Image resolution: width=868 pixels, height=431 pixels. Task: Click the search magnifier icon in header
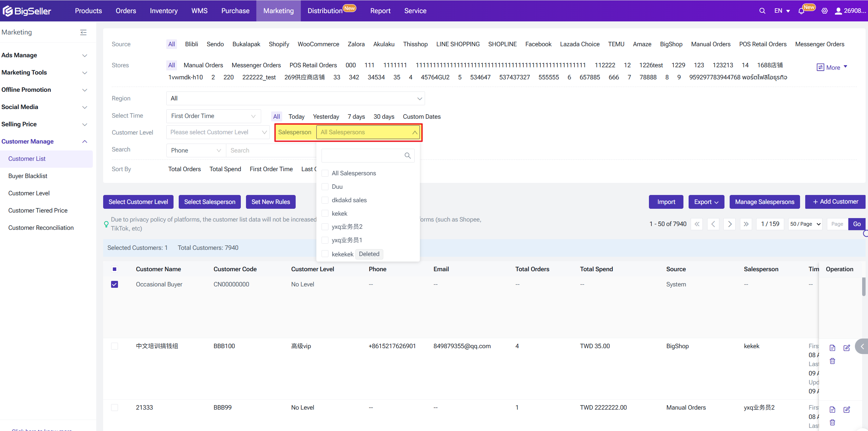(762, 11)
